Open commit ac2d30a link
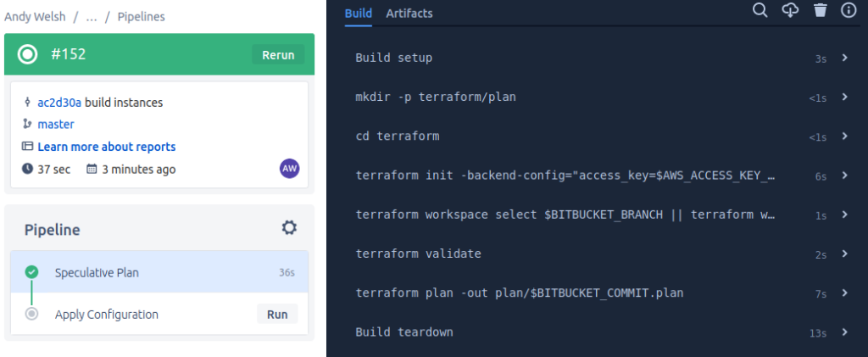The width and height of the screenshot is (868, 357). click(x=59, y=103)
